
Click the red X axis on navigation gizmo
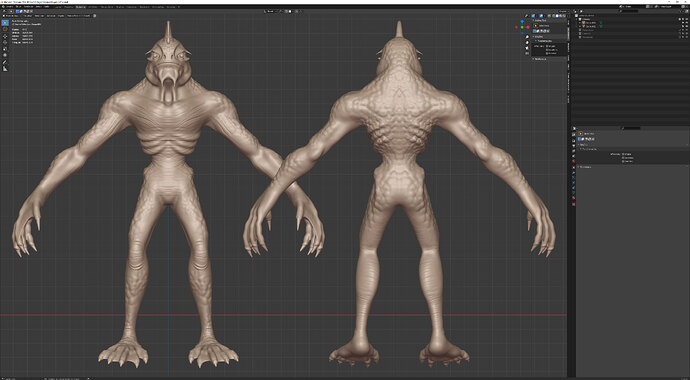528,27
